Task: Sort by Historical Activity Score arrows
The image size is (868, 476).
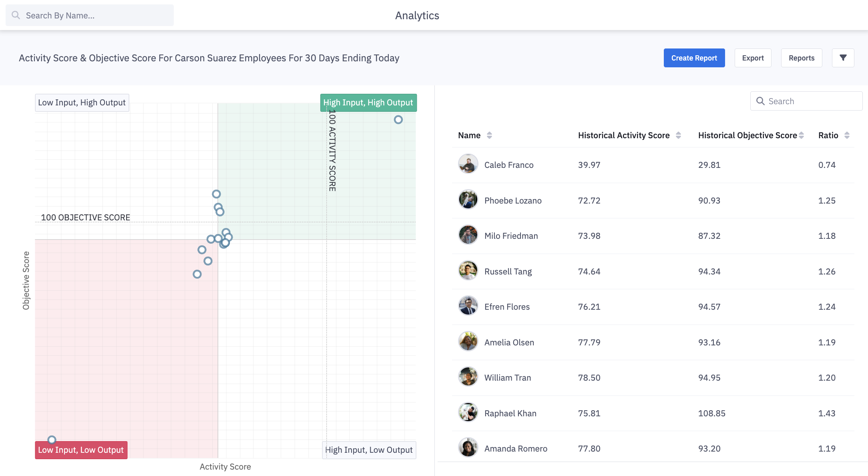Action: 678,135
